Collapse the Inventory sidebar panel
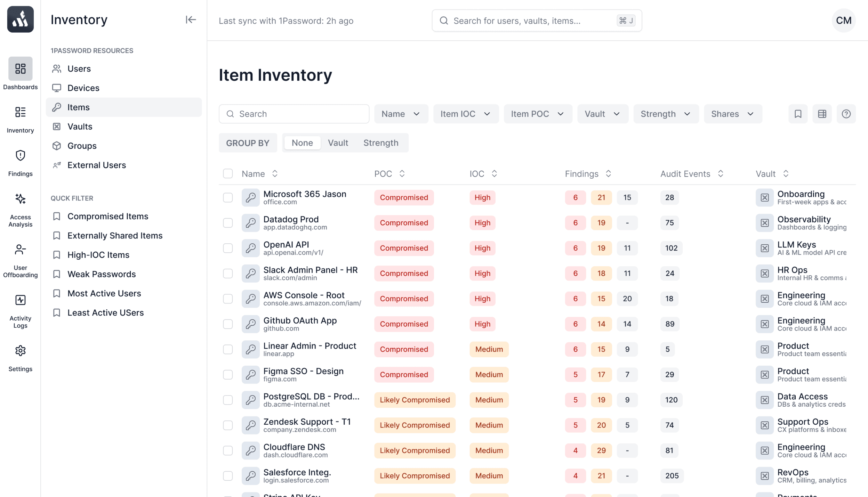Image resolution: width=868 pixels, height=497 pixels. (191, 19)
